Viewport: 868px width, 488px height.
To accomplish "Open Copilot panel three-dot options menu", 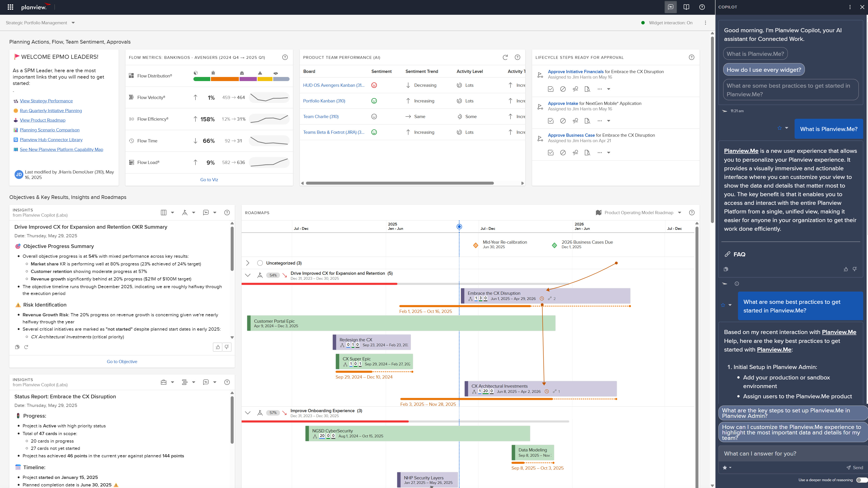I will coord(850,7).
